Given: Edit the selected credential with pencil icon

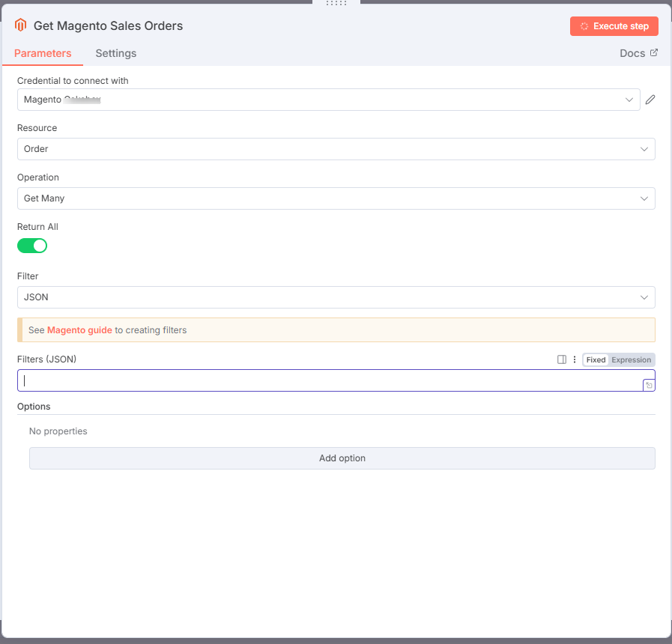Looking at the screenshot, I should [650, 100].
